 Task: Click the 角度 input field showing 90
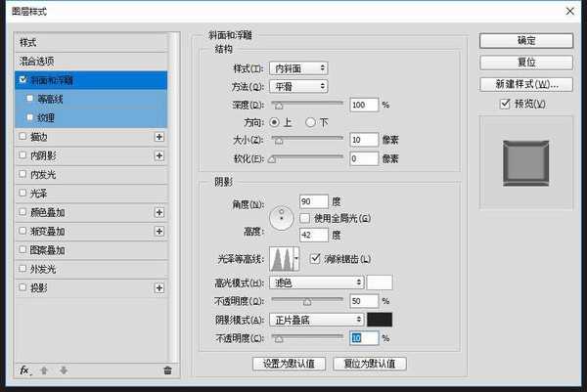(313, 201)
